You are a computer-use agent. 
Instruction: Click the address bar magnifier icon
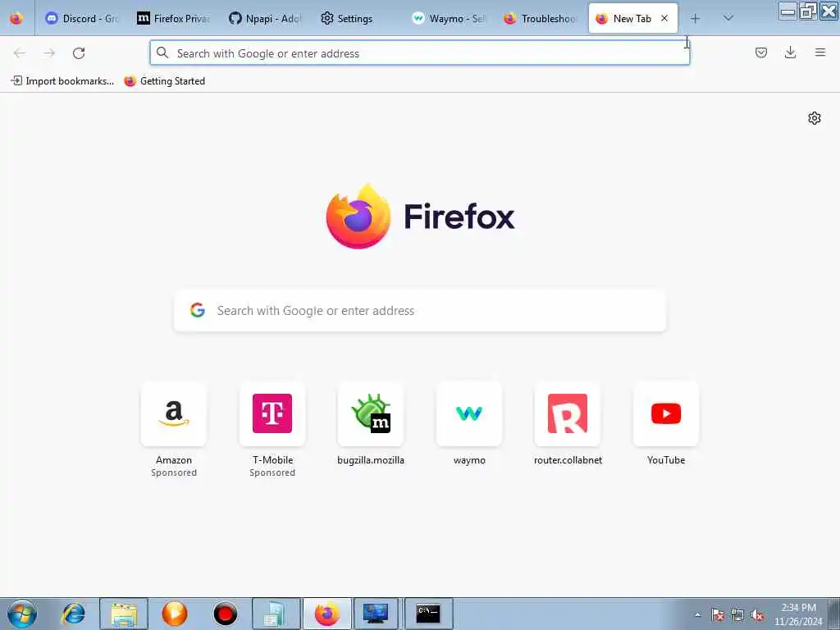(162, 52)
